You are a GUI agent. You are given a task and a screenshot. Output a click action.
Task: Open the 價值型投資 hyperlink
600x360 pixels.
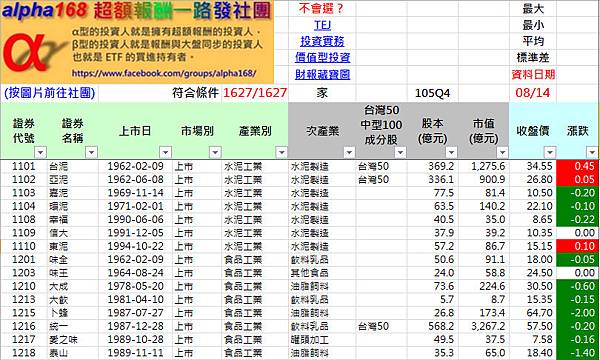tap(322, 58)
